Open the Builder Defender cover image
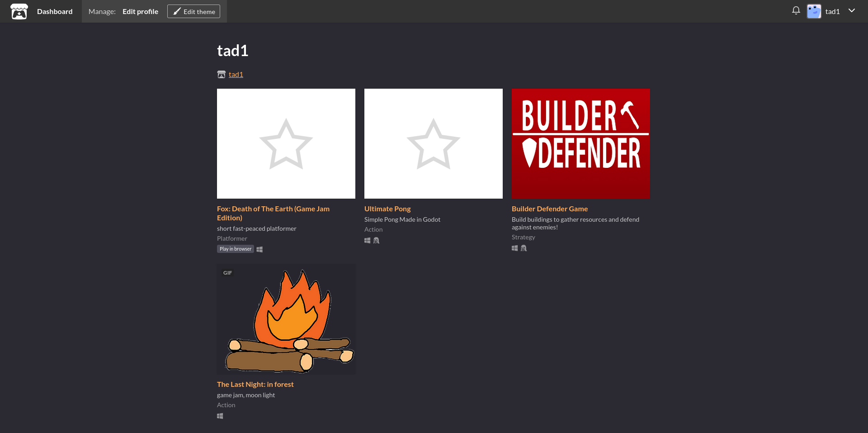This screenshot has height=433, width=868. [x=580, y=143]
